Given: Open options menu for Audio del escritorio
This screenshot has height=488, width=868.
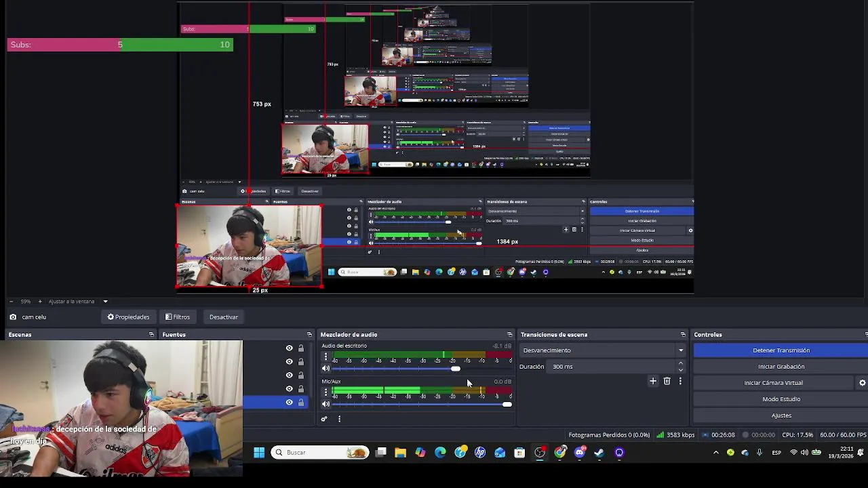Looking at the screenshot, I should [325, 357].
